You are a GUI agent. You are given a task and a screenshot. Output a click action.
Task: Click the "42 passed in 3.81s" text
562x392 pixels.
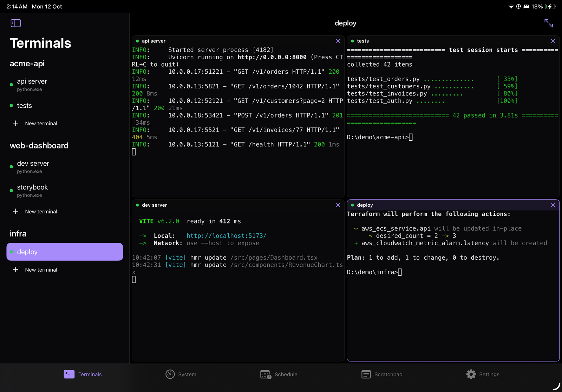[x=485, y=115]
